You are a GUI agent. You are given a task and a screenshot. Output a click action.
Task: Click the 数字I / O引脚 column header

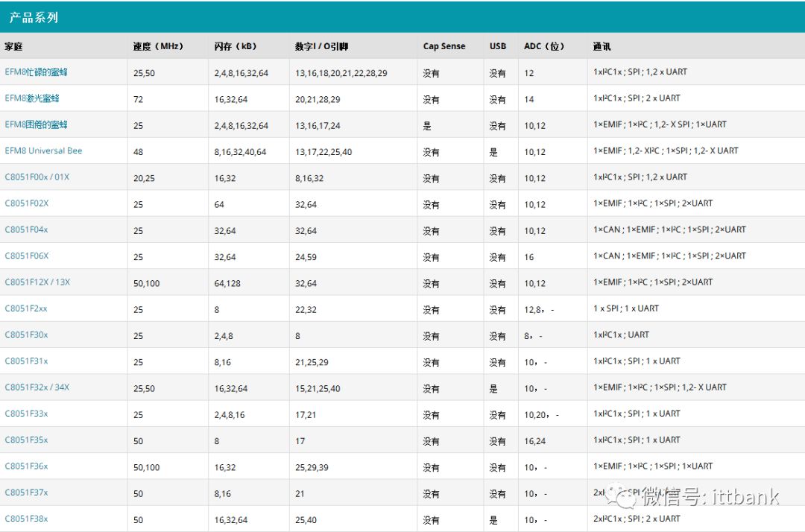point(321,46)
